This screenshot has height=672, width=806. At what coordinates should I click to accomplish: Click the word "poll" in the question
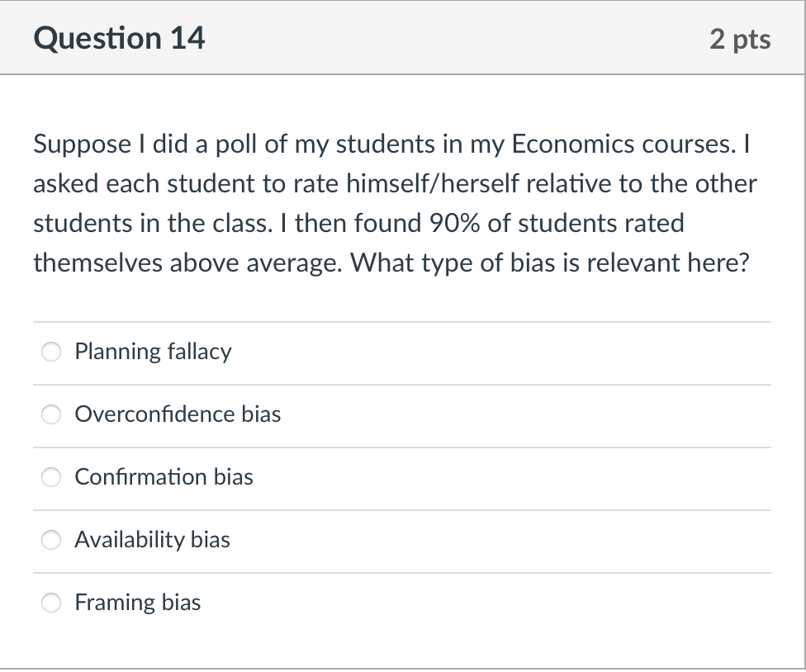235,144
